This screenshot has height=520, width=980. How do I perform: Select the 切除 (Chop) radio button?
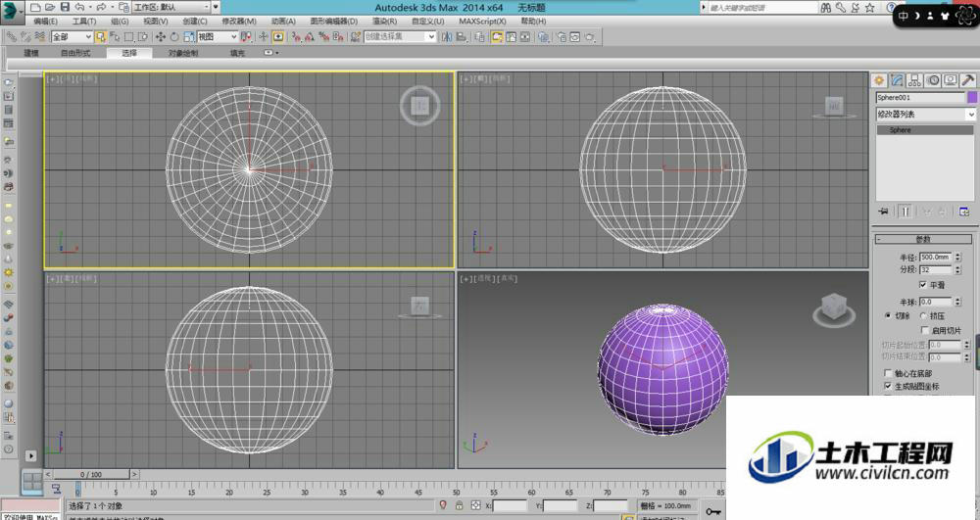point(888,316)
